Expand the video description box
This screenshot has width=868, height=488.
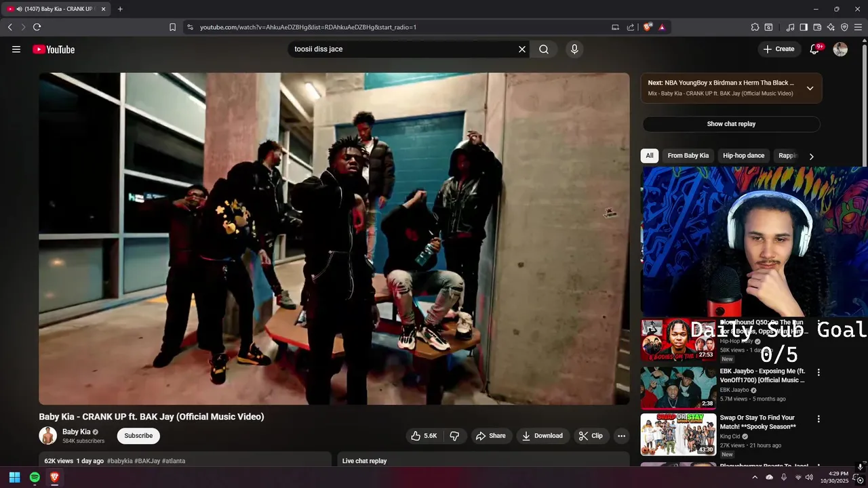(185, 460)
